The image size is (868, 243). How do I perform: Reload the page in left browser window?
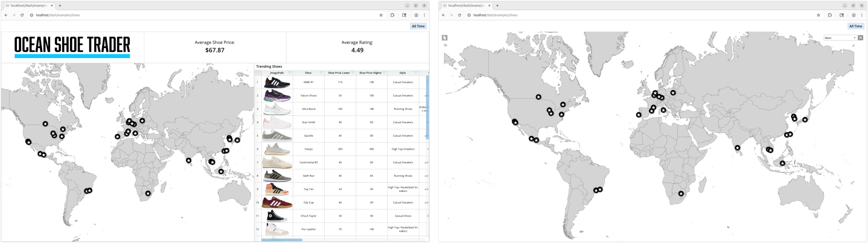pos(22,15)
